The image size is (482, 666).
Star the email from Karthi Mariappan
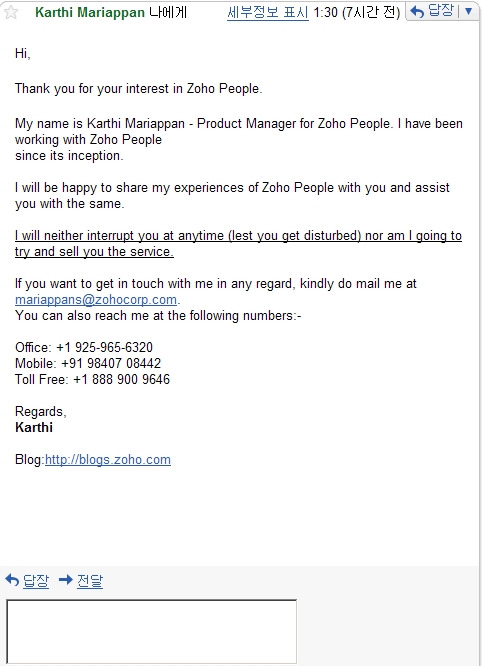pyautogui.click(x=11, y=12)
